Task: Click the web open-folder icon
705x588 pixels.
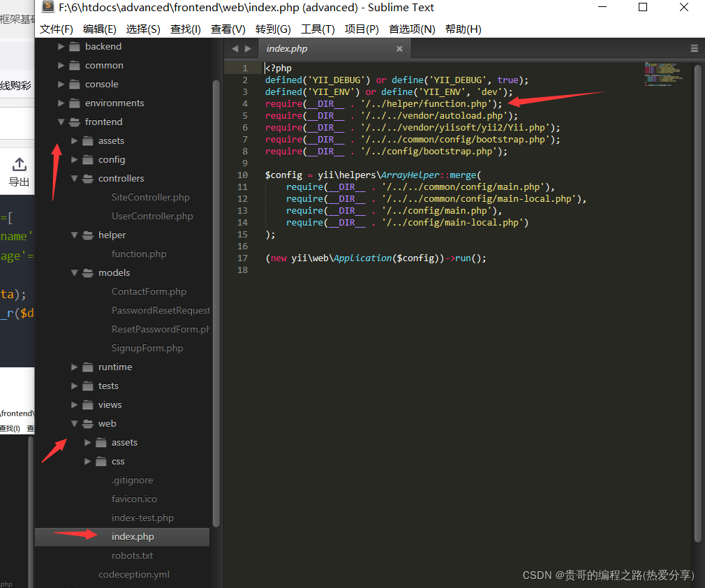Action: (x=88, y=423)
